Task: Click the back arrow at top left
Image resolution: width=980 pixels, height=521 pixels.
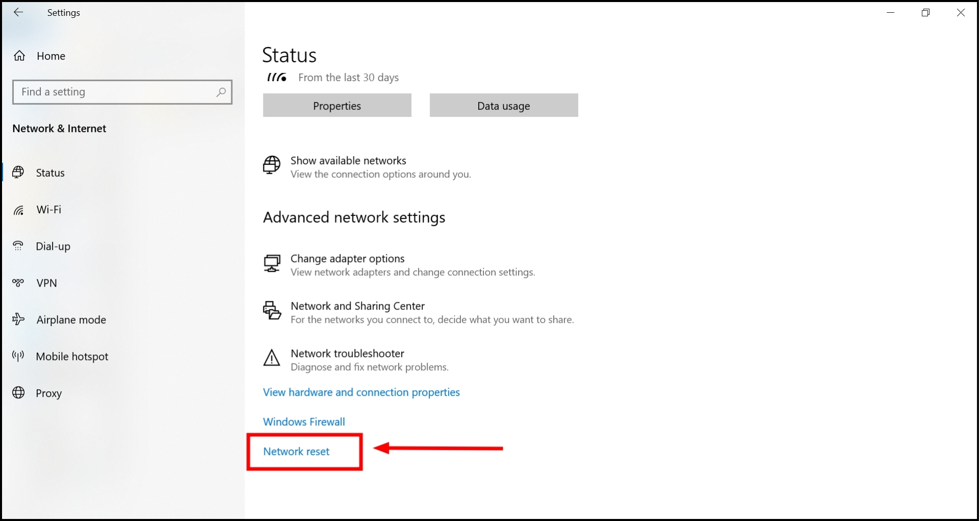Action: click(x=19, y=12)
